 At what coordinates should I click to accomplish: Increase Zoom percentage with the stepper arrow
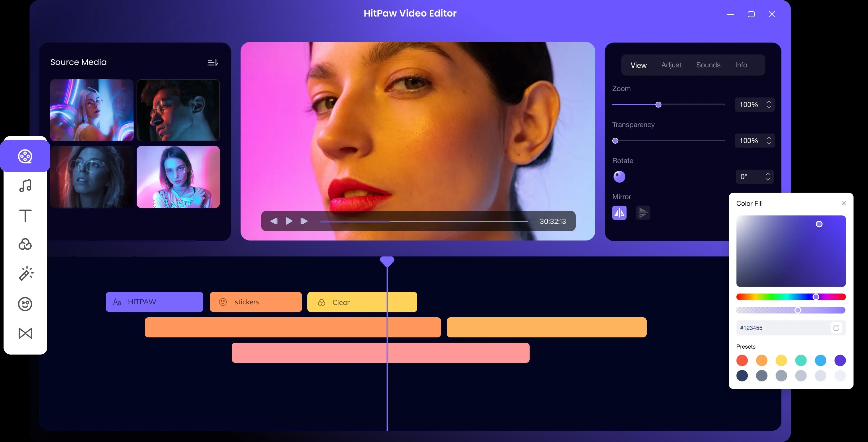(x=769, y=101)
